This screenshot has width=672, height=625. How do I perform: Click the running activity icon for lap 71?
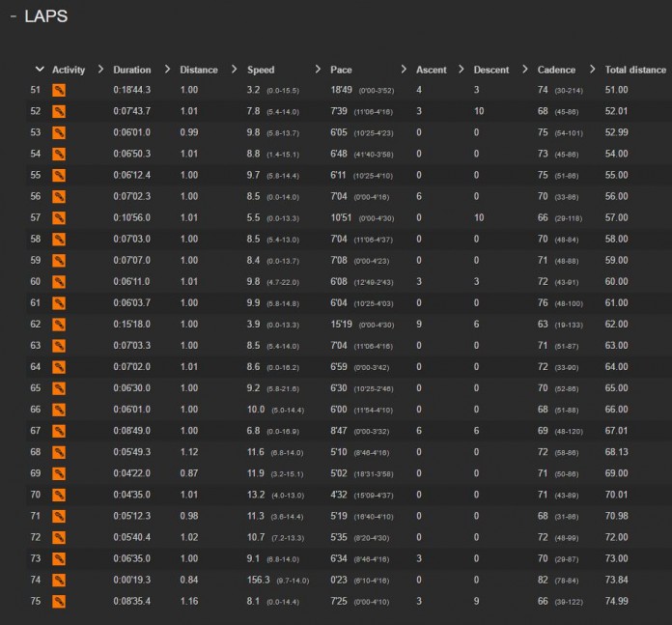tap(59, 516)
